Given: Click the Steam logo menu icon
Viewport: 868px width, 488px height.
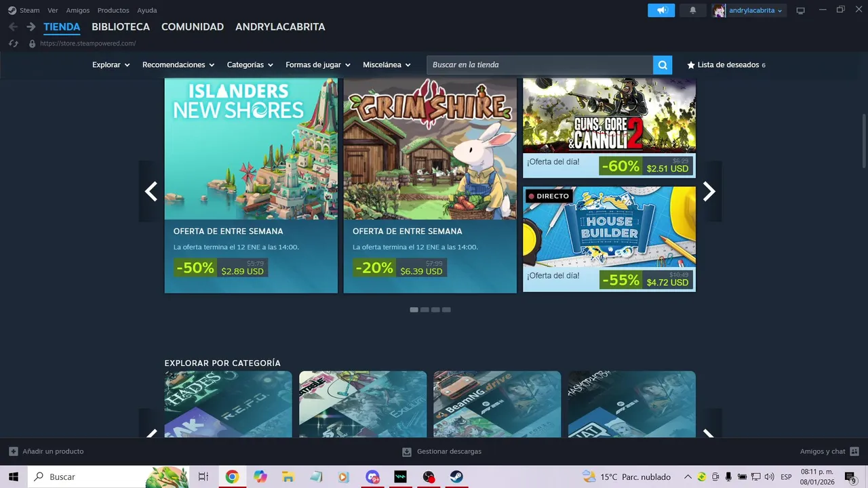Looking at the screenshot, I should (x=12, y=10).
